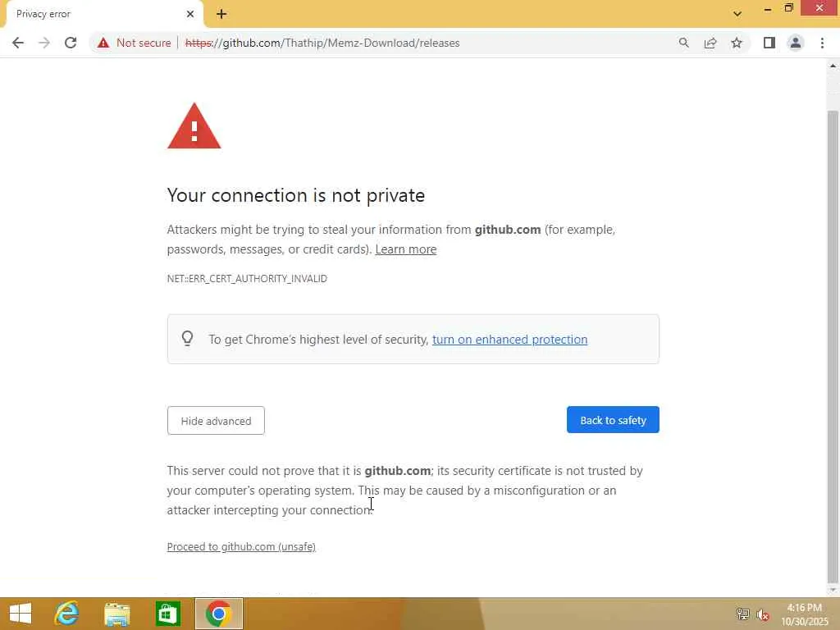Click the Learn more link
The width and height of the screenshot is (840, 630).
(x=405, y=249)
